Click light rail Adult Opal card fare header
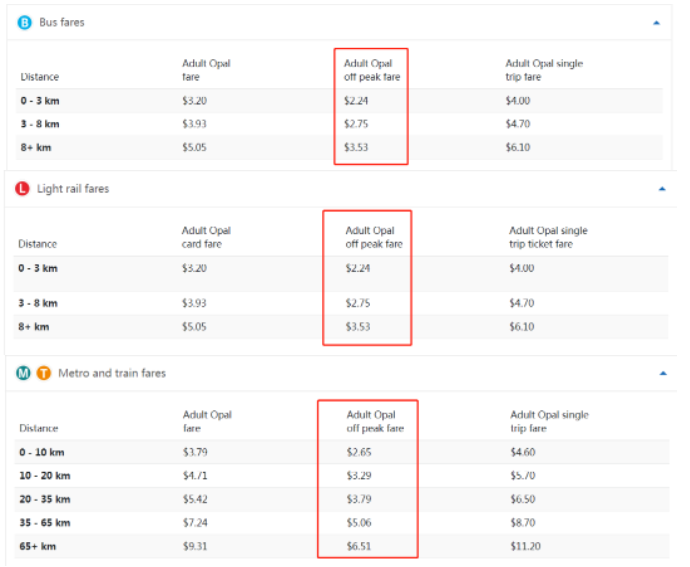690x567 pixels. (x=206, y=237)
